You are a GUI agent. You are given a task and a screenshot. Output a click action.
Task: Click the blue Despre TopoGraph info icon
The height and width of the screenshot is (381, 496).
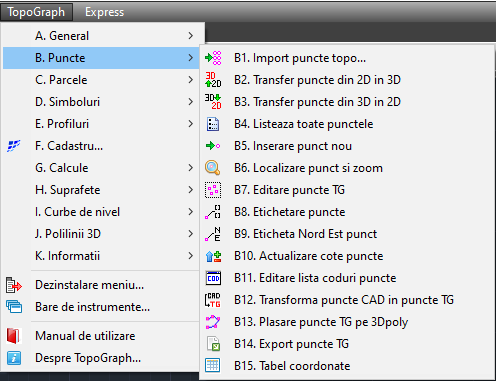coord(14,358)
